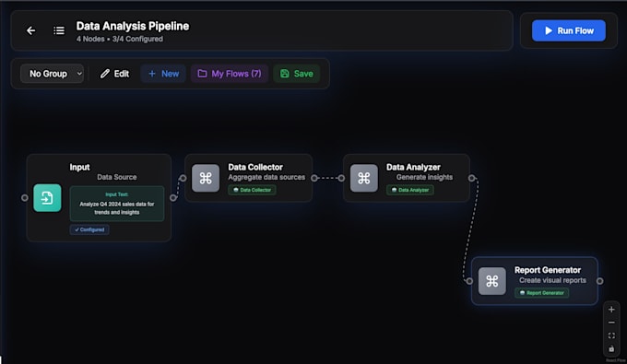Save the flow with Save button
627x364 pixels.
[297, 74]
